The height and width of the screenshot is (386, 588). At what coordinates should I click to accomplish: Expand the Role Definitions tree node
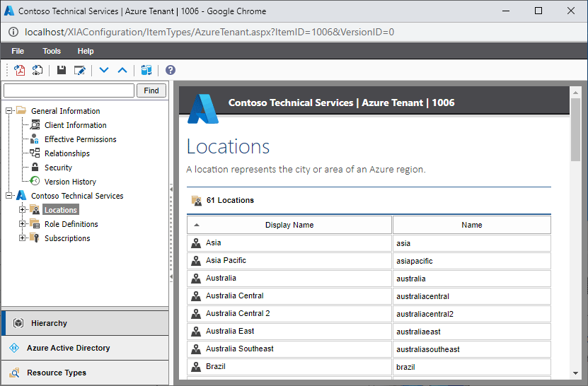22,223
